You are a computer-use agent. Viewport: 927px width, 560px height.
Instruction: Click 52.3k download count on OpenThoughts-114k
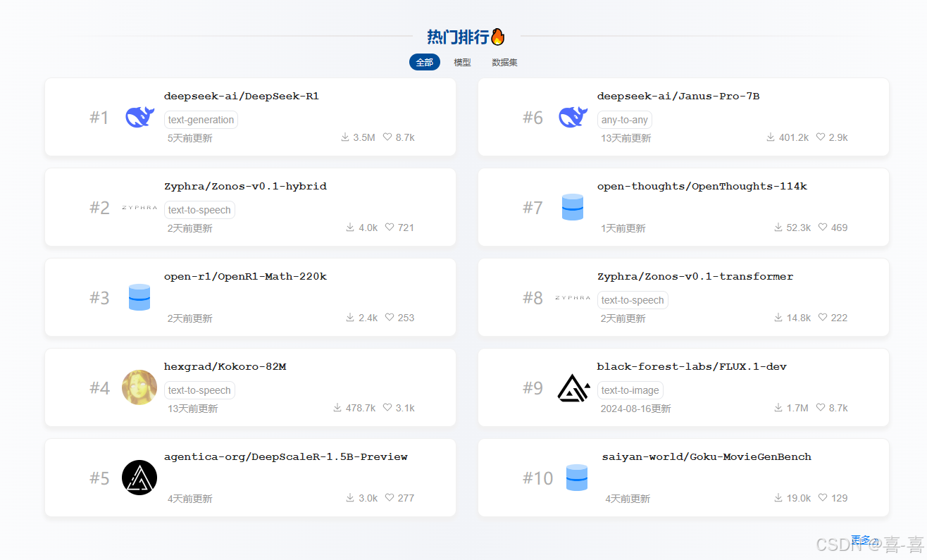pos(799,228)
